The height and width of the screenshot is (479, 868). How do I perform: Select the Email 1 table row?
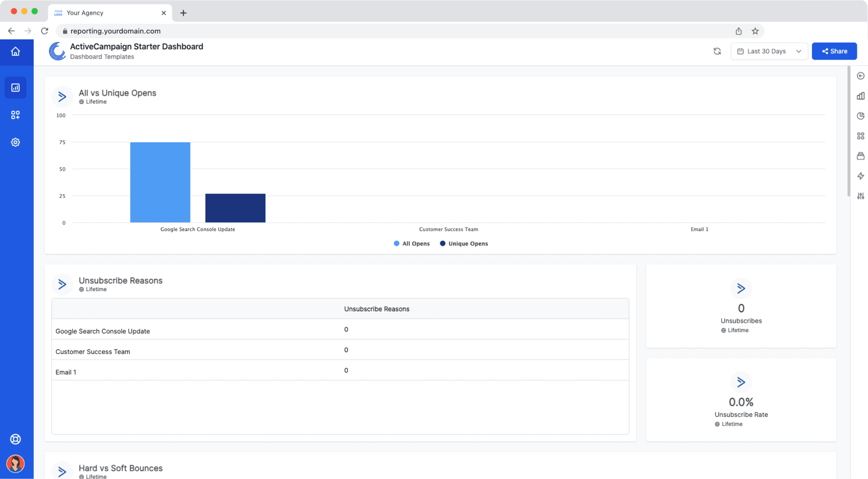coord(340,370)
